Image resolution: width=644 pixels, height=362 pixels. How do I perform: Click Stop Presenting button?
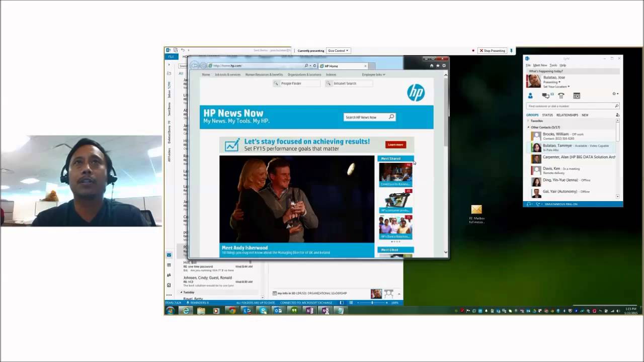tap(492, 51)
